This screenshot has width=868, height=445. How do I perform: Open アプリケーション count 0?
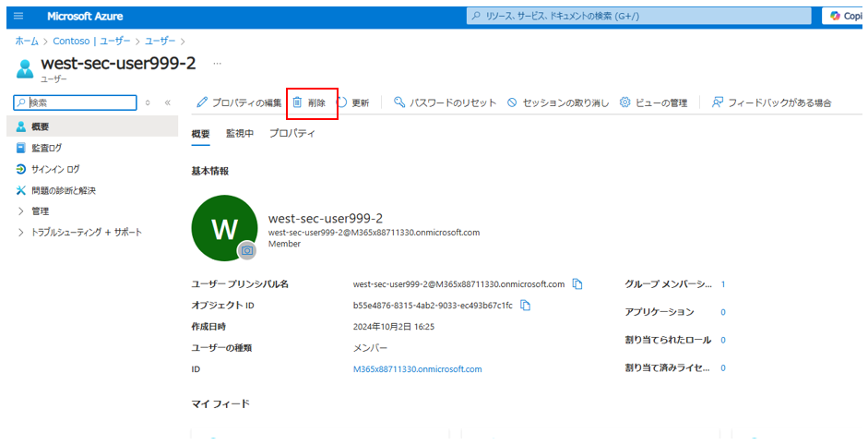click(x=723, y=312)
